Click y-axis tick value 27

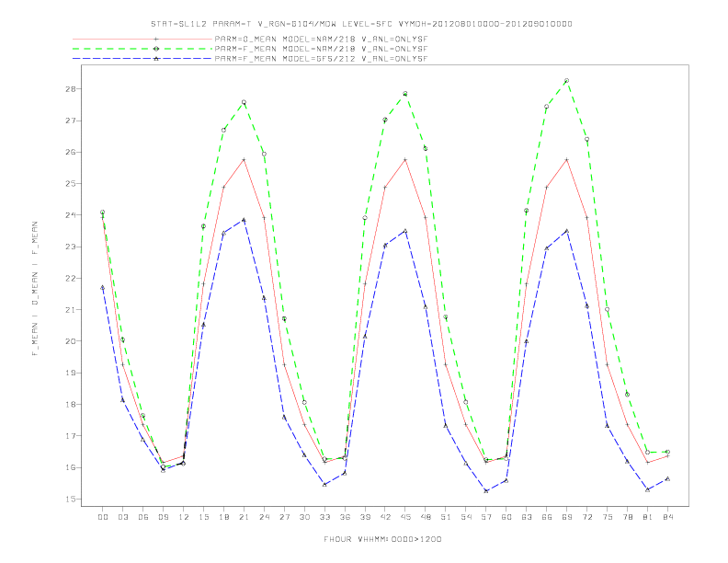pos(71,121)
